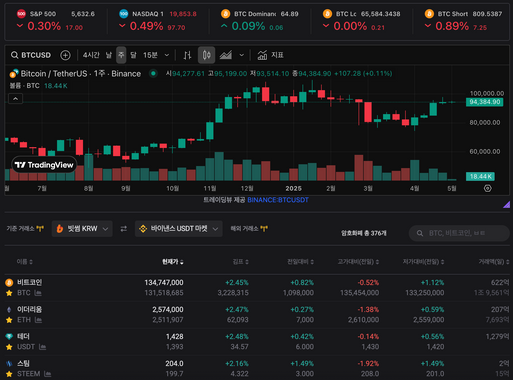Toggle the Bitcoin favorite star
Screen dimensions: 513x380
pos(9,293)
